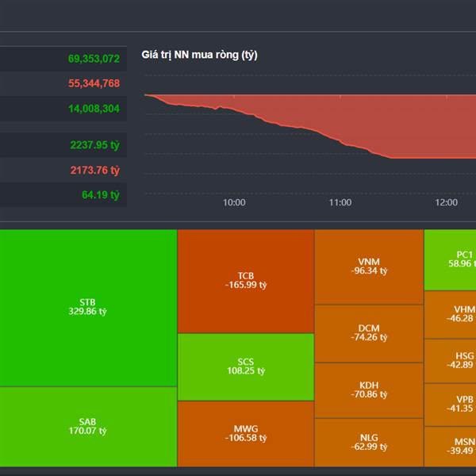The image size is (476, 476).
Task: Click the 2237.95 tỷ value
Action: click(94, 145)
